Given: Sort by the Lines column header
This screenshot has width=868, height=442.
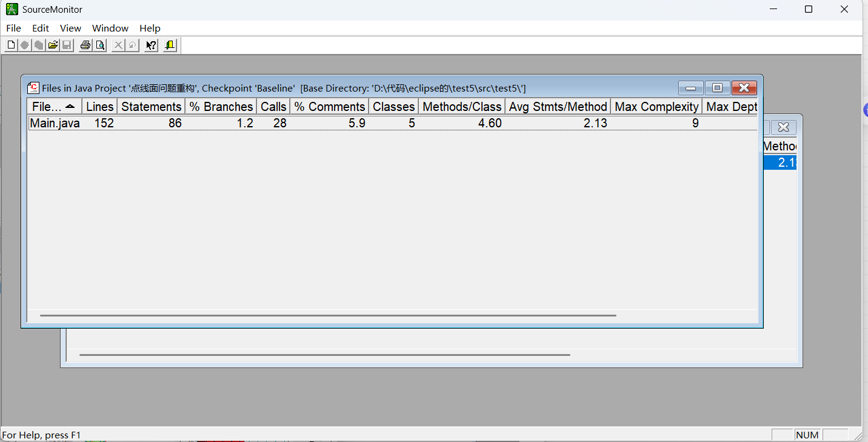Looking at the screenshot, I should click(x=100, y=107).
